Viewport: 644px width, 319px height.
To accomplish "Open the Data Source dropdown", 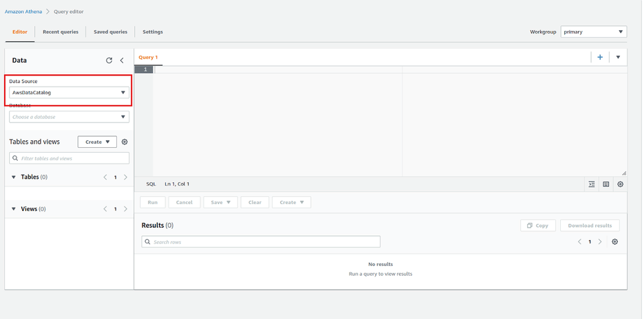I will [69, 92].
